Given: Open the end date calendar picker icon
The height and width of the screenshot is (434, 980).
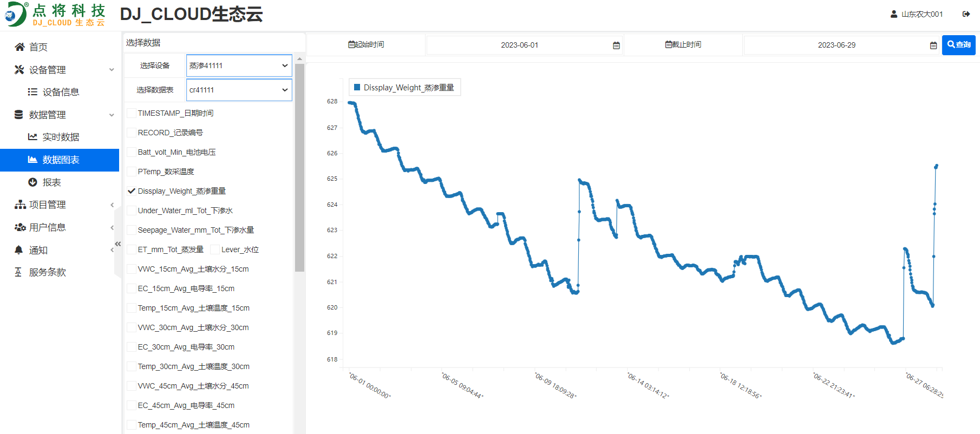Looking at the screenshot, I should click(x=933, y=45).
